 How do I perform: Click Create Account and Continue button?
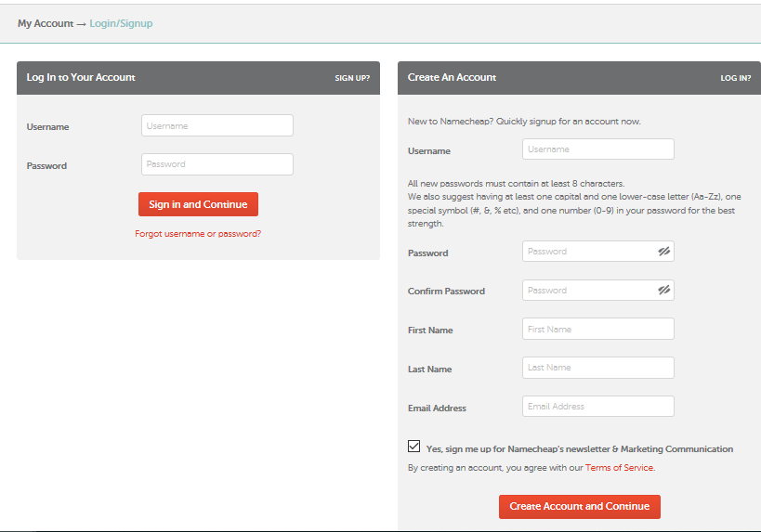pos(580,506)
